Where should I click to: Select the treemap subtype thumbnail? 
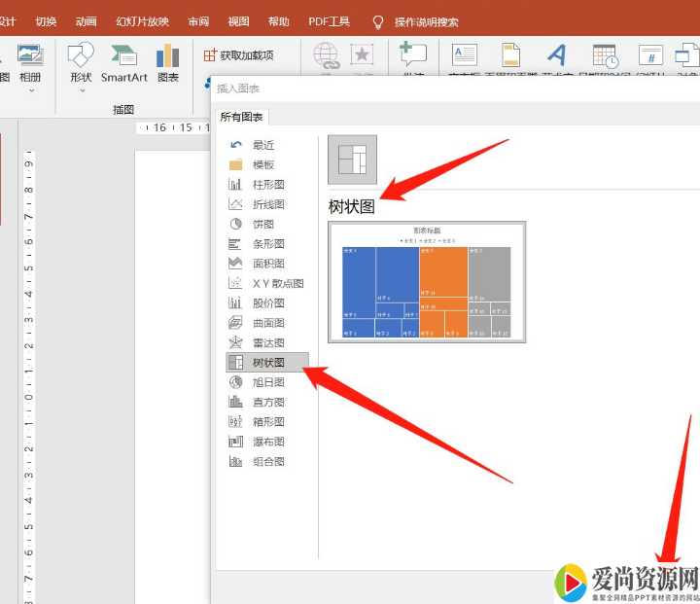[x=352, y=160]
